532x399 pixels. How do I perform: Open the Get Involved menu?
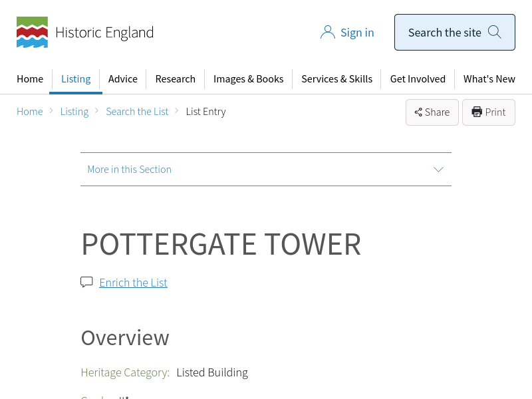click(418, 79)
